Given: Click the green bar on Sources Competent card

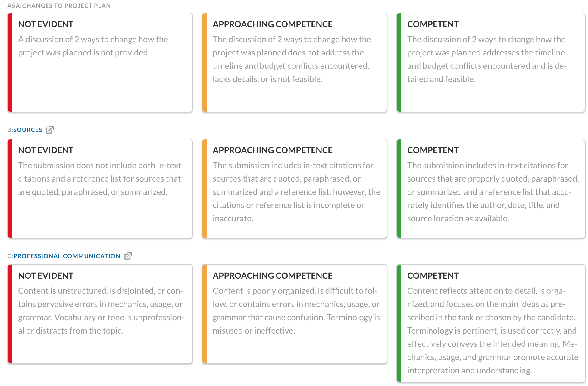Looking at the screenshot, I should point(399,188).
